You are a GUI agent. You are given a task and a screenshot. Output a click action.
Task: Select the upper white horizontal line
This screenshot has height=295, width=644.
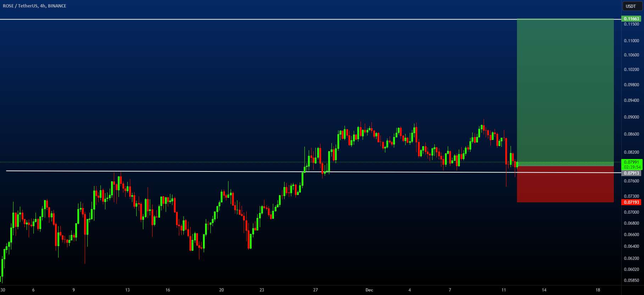(x=248, y=19)
